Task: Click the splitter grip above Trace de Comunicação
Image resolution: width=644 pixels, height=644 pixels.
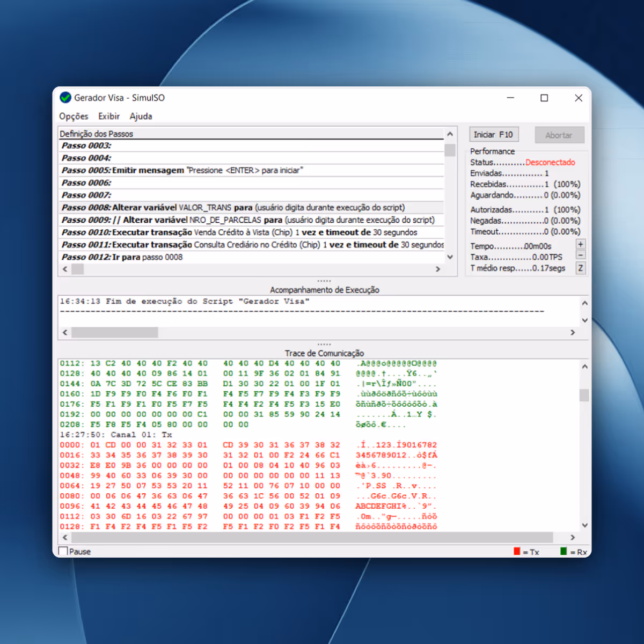Action: (324, 344)
